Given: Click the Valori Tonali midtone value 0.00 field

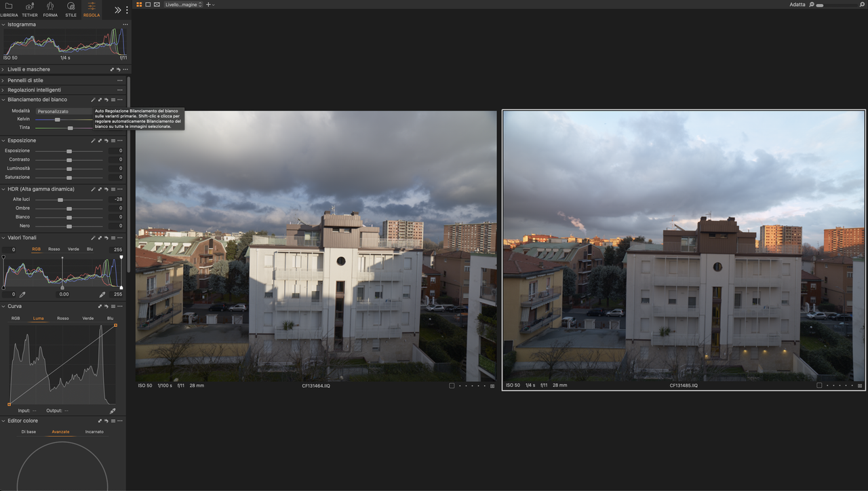Looking at the screenshot, I should coord(63,294).
